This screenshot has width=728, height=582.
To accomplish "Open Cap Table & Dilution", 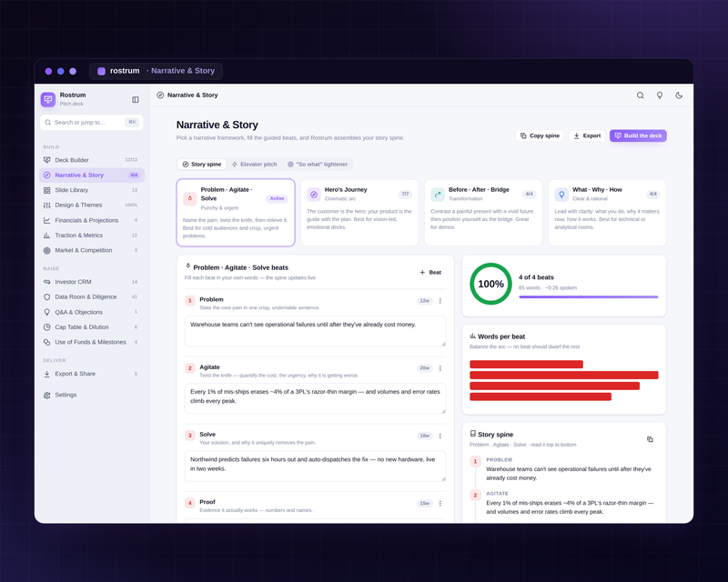I will point(92,326).
